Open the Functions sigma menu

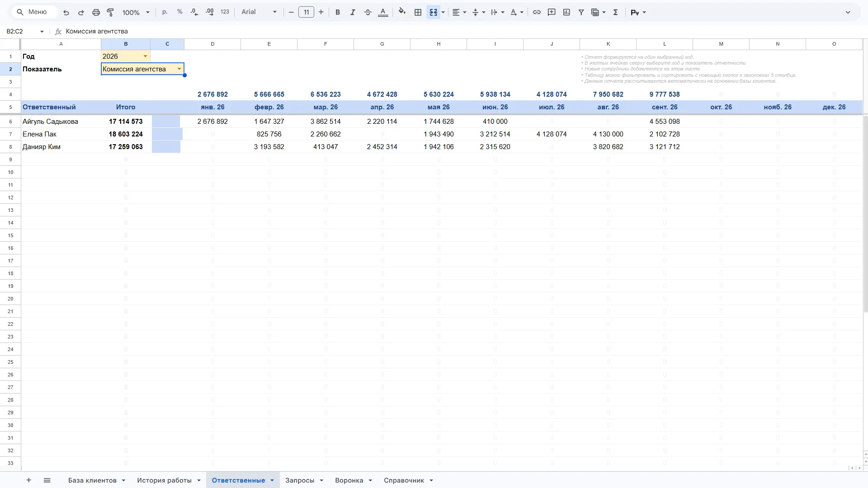(x=615, y=12)
